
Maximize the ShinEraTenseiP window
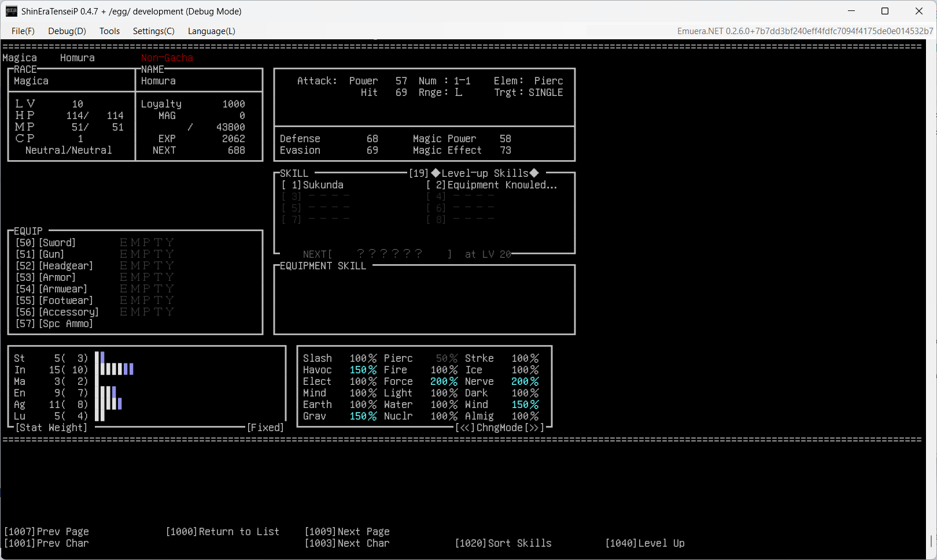[885, 11]
